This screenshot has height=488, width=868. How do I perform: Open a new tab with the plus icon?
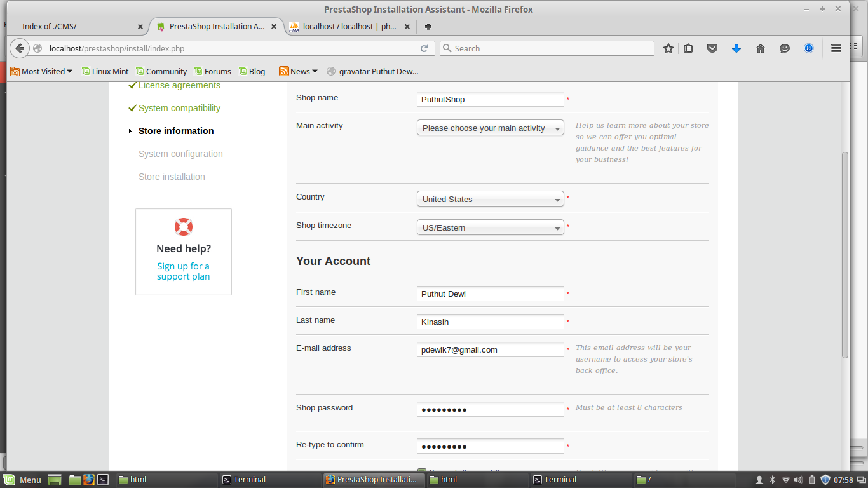pos(428,27)
